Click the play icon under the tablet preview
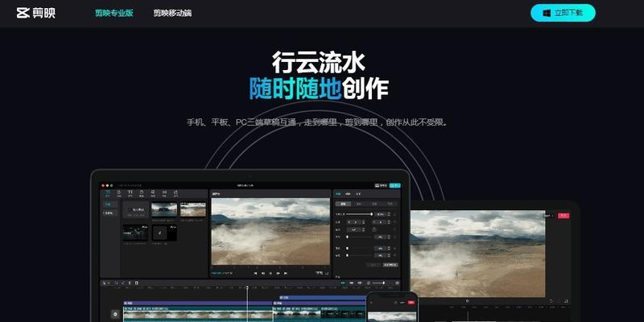Screen dimensions: 644x322 point(468,300)
